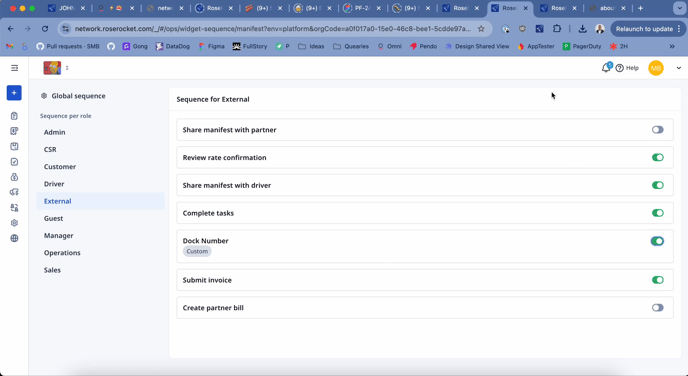The image size is (688, 376).
Task: Open the invoice download icon in left rail
Action: (x=14, y=131)
